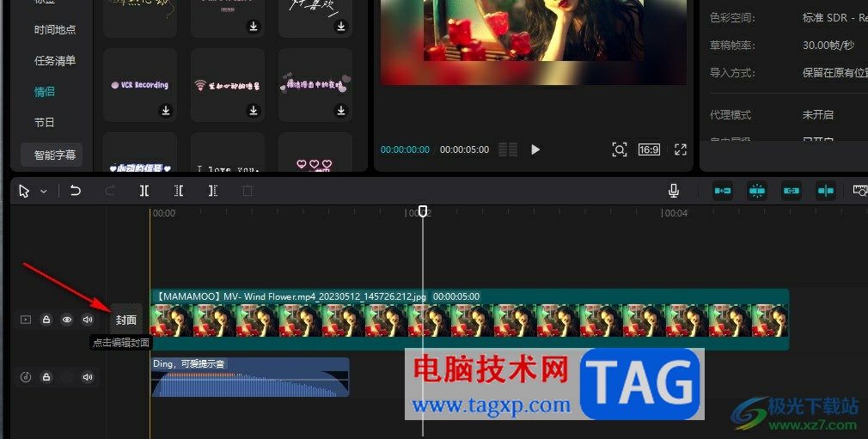The image size is (868, 439).
Task: Click the 标准 SDR color space value
Action: pyautogui.click(x=834, y=18)
